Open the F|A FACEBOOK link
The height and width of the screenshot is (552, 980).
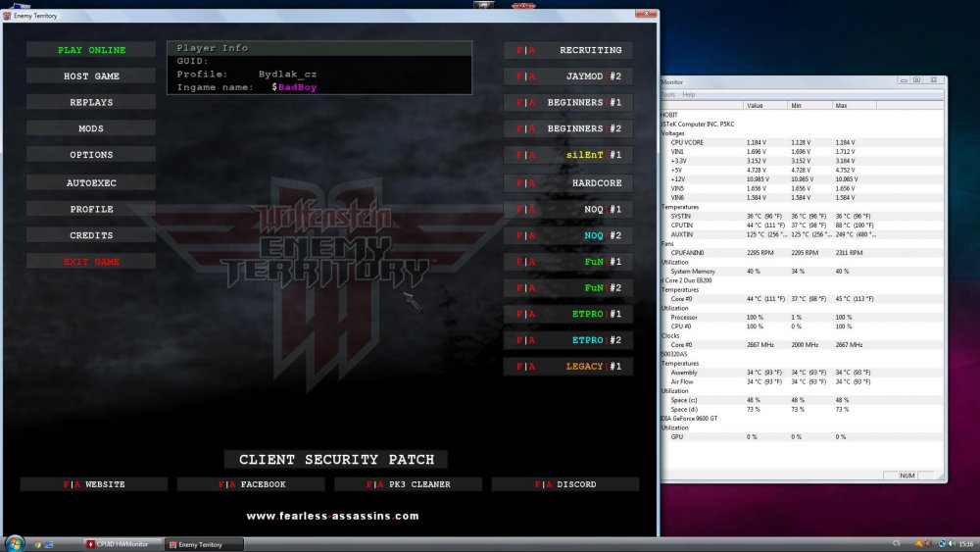pyautogui.click(x=251, y=484)
